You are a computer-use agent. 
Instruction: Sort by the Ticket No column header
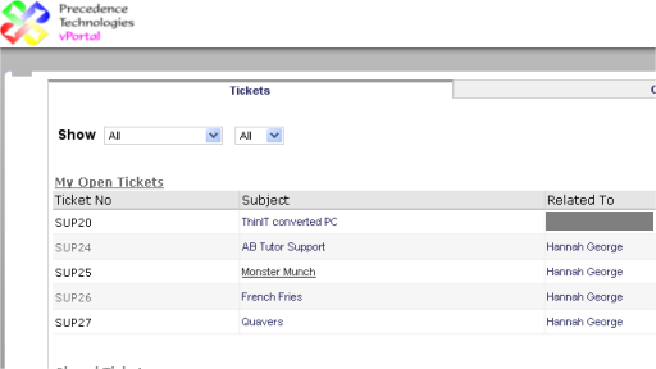(x=83, y=200)
